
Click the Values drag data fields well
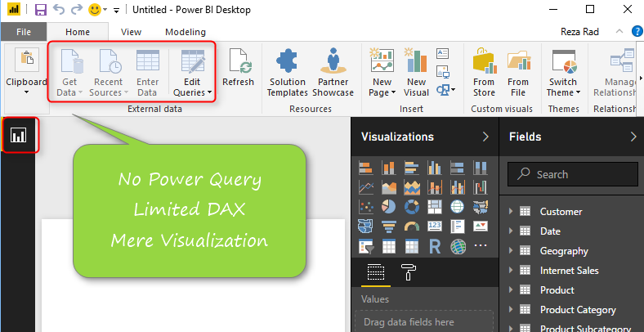pyautogui.click(x=424, y=321)
